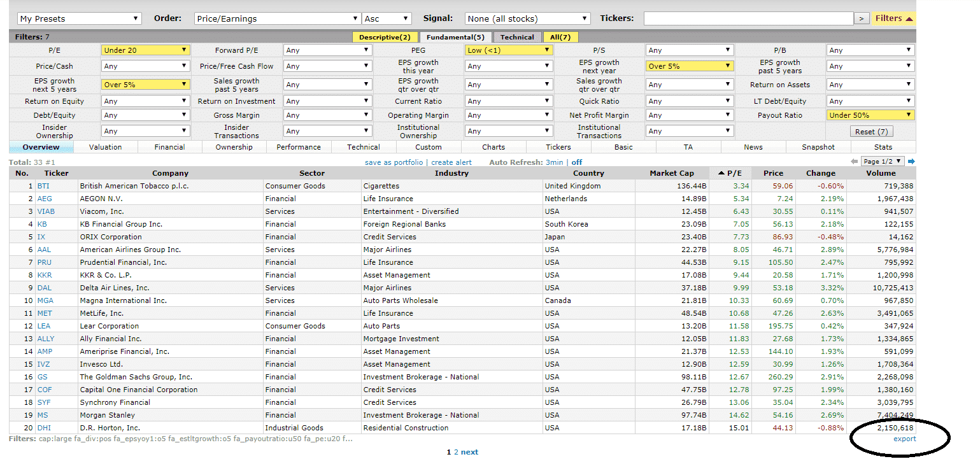The image size is (980, 466).
Task: Open the Debt/Equity filter dropdown
Action: coord(145,115)
